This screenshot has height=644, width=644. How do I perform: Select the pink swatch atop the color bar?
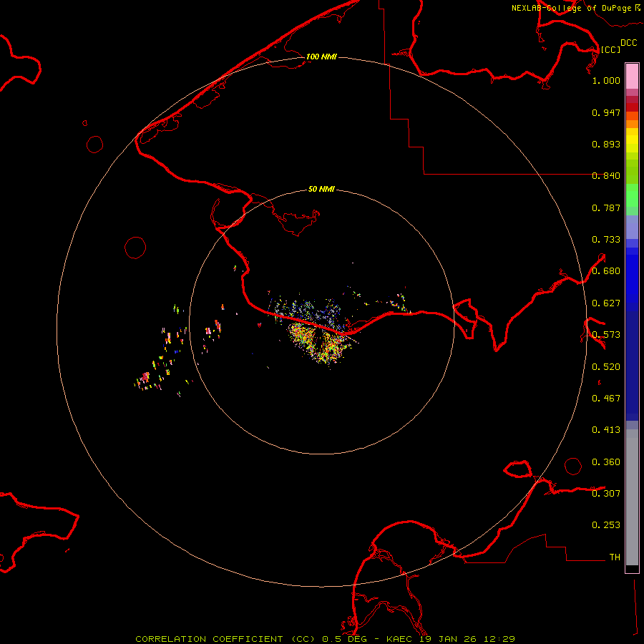coord(632,74)
